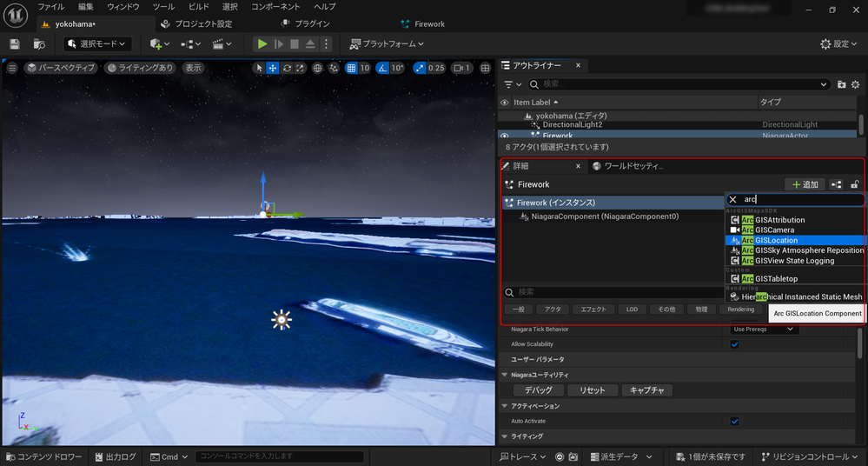Click the 追加 add component button

tap(805, 184)
